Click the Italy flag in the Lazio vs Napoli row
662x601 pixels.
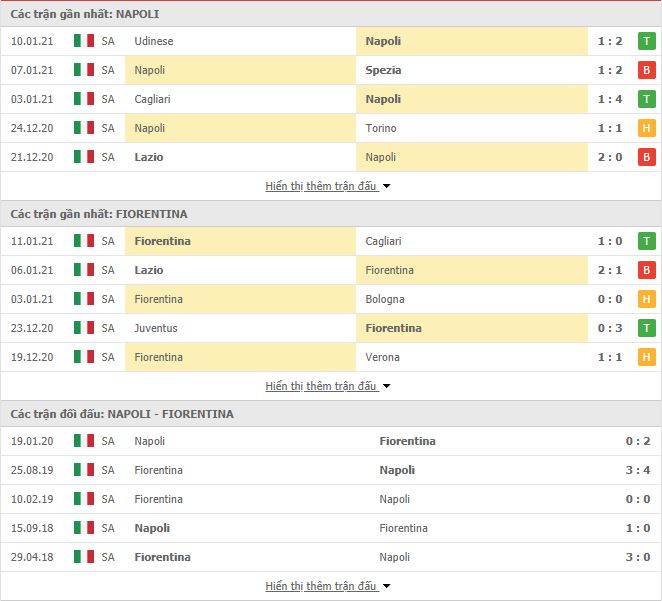[x=84, y=157]
